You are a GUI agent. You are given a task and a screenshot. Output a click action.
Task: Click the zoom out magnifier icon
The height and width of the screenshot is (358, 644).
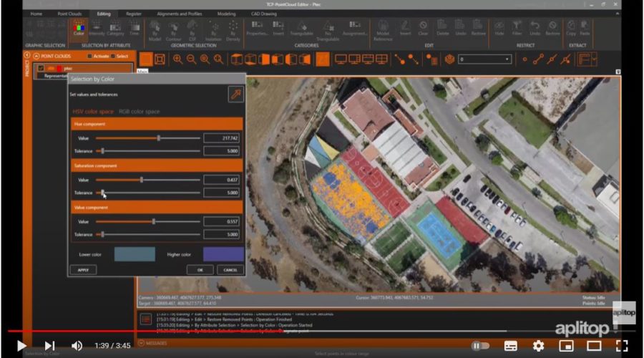(x=191, y=59)
